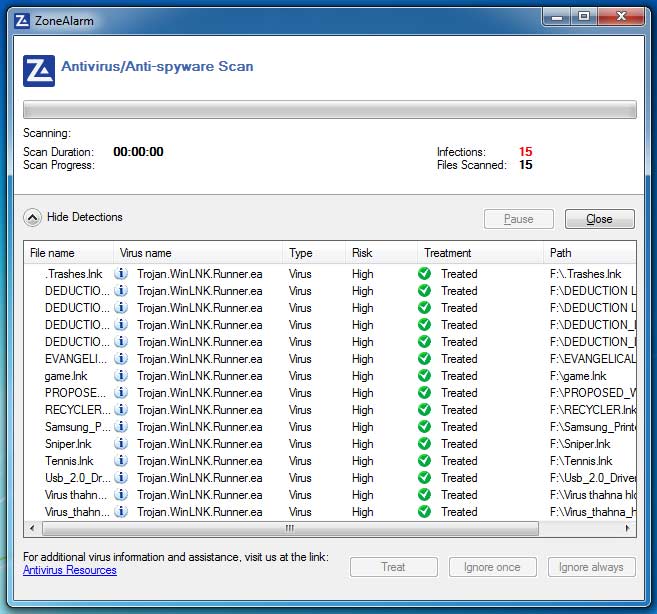Click scan duration value 00:00:00
Screen dimensions: 657x614
[x=138, y=151]
